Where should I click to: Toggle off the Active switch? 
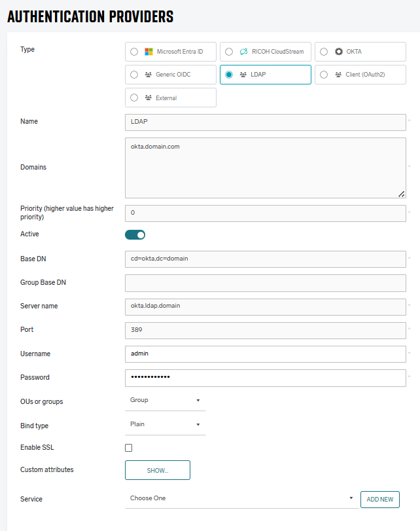(x=135, y=234)
